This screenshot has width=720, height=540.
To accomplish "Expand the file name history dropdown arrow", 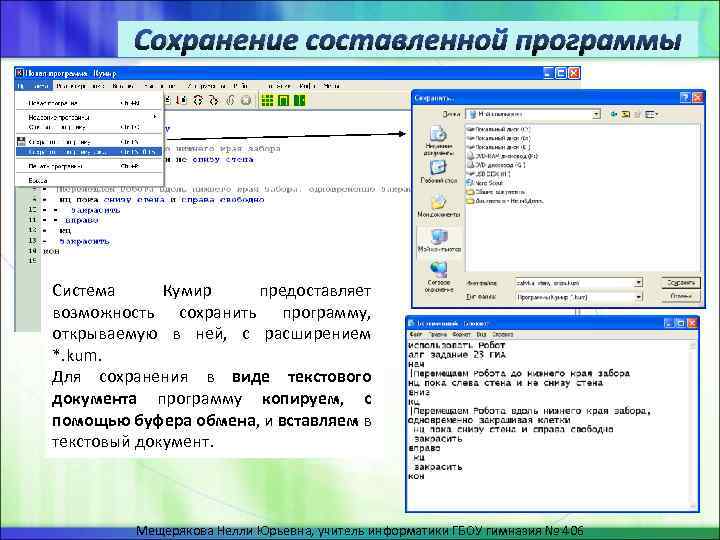I will pyautogui.click(x=638, y=283).
